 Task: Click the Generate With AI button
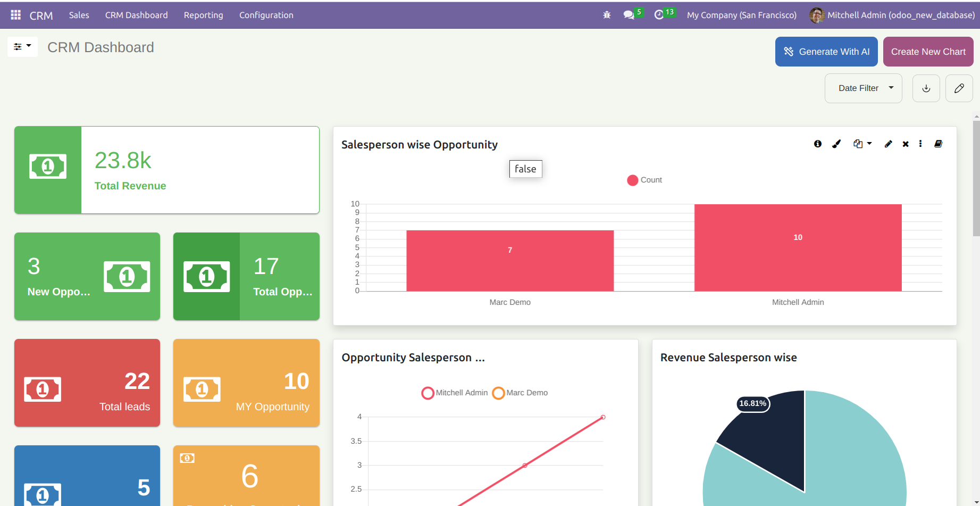(826, 52)
